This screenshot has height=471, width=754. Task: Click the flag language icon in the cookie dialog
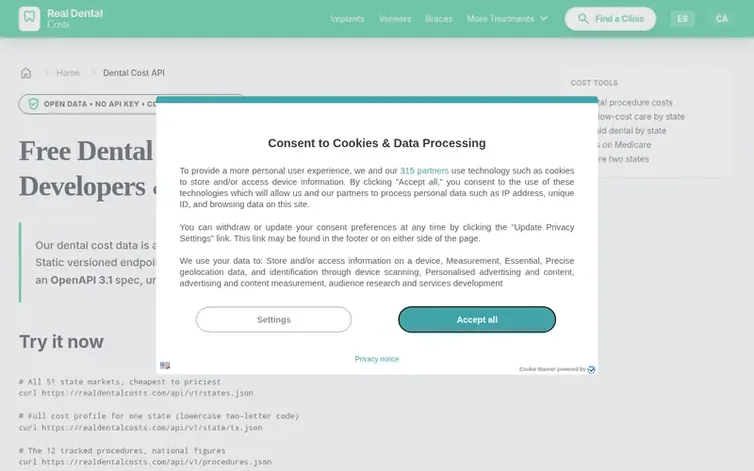pyautogui.click(x=165, y=365)
